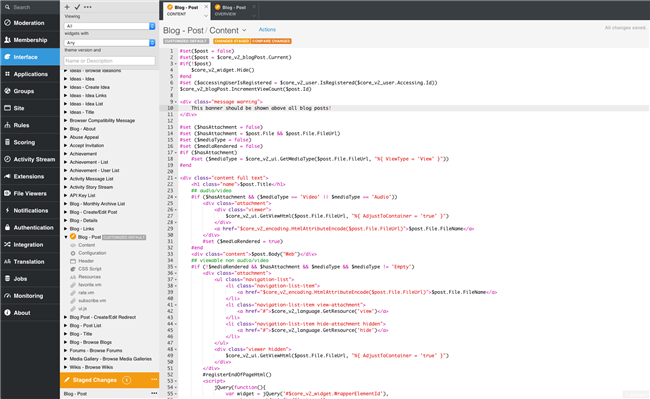This screenshot has height=399, width=650.
Task: Expand the Wikis - Browse Wikis node
Action: click(x=66, y=367)
